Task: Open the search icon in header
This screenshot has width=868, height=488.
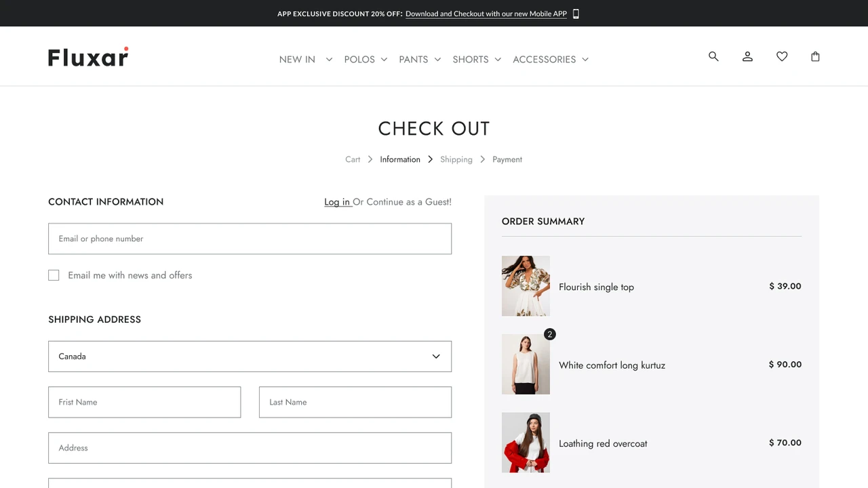Action: [713, 56]
